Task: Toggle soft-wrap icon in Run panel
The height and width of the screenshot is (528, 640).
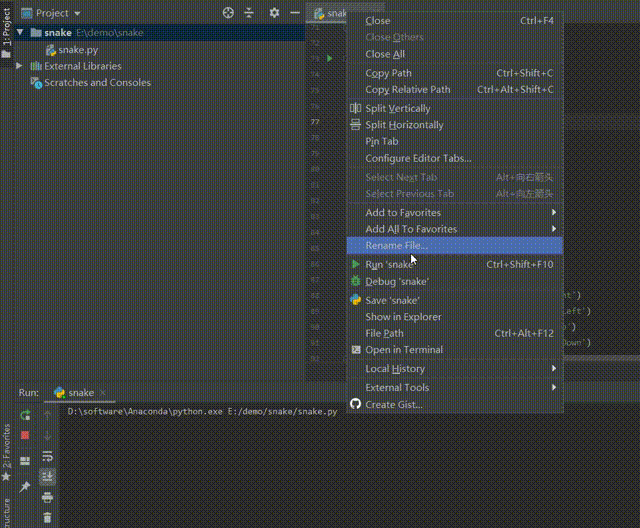Action: point(47,456)
